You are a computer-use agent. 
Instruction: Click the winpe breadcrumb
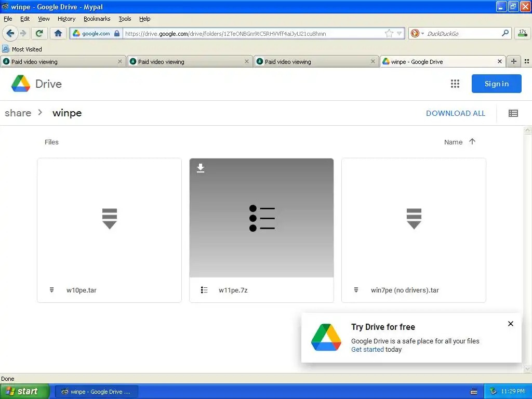67,113
